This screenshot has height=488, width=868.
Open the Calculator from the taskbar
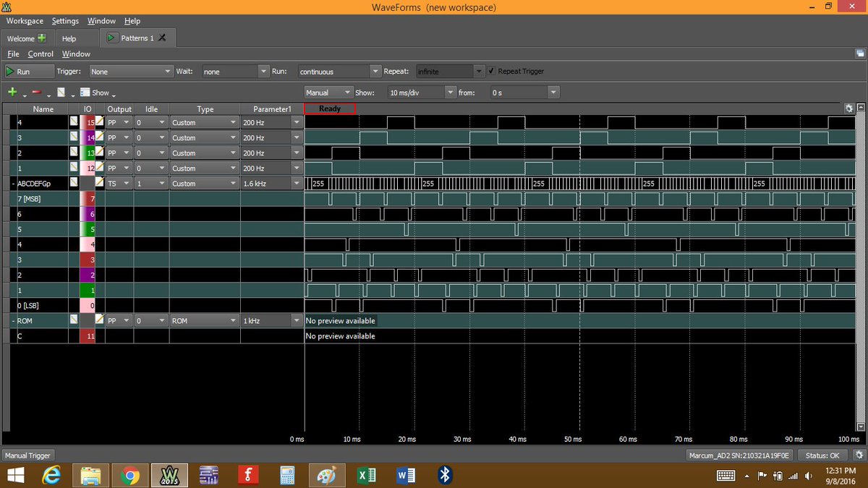point(288,475)
